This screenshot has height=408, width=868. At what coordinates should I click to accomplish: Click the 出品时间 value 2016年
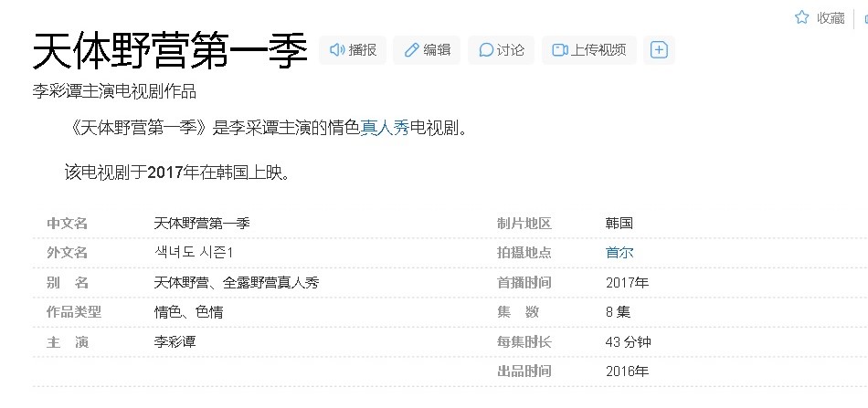pyautogui.click(x=627, y=371)
